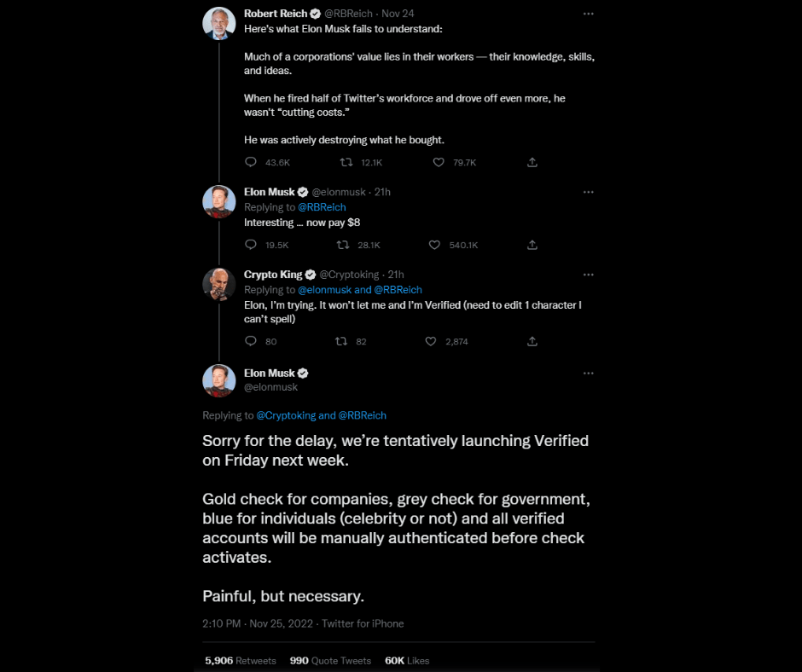Open more options on Elon Musk's $8 reply

pyautogui.click(x=588, y=192)
